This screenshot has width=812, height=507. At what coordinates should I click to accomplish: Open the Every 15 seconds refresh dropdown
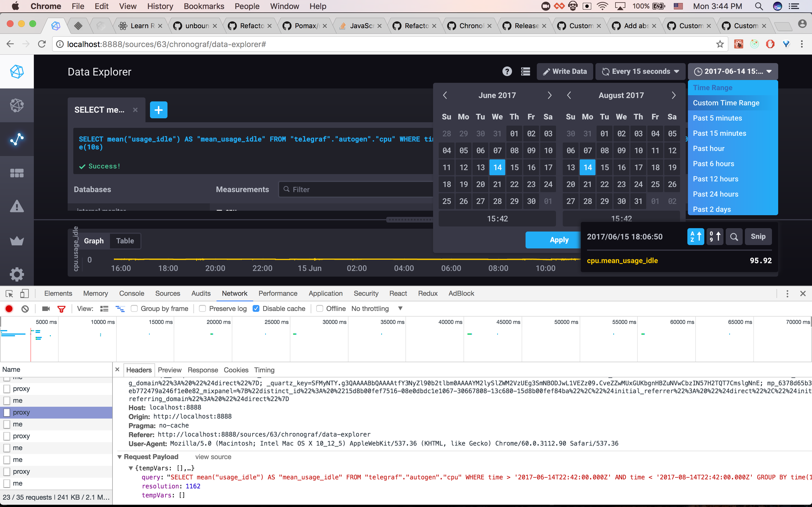coord(640,72)
